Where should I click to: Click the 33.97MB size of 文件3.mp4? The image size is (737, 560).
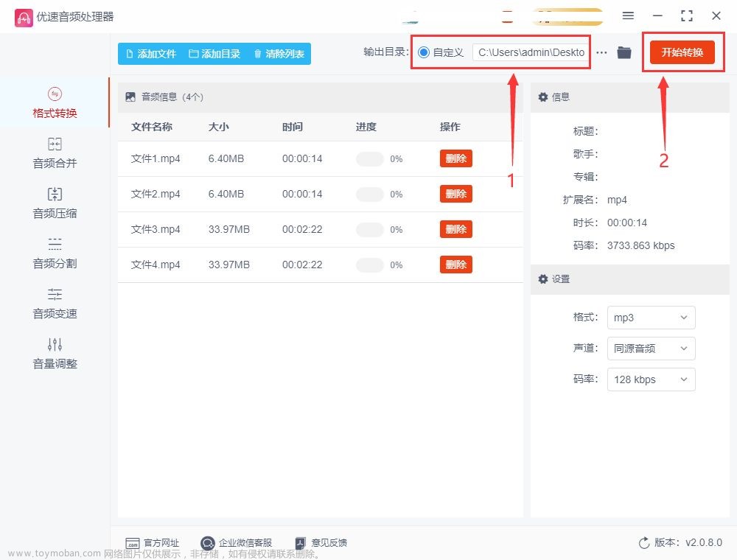pos(229,230)
